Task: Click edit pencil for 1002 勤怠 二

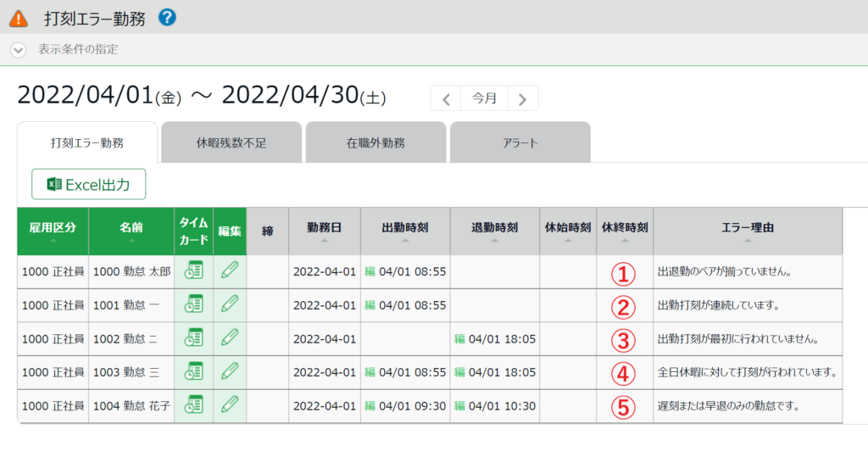Action: (230, 339)
